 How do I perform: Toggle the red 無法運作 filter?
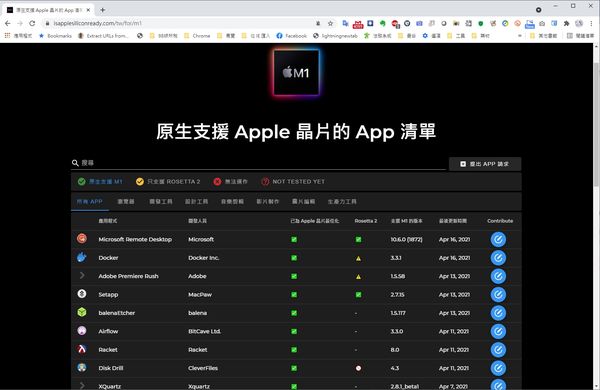[x=230, y=181]
